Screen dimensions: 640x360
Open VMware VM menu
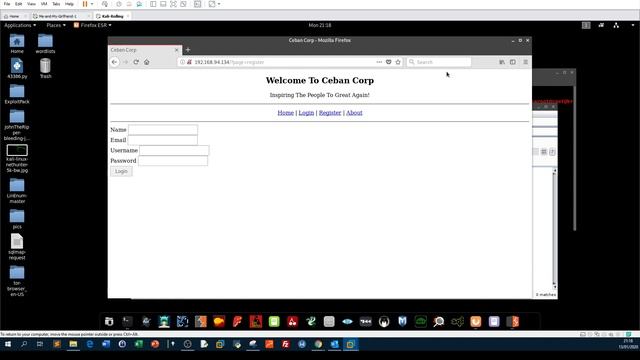[x=44, y=4]
